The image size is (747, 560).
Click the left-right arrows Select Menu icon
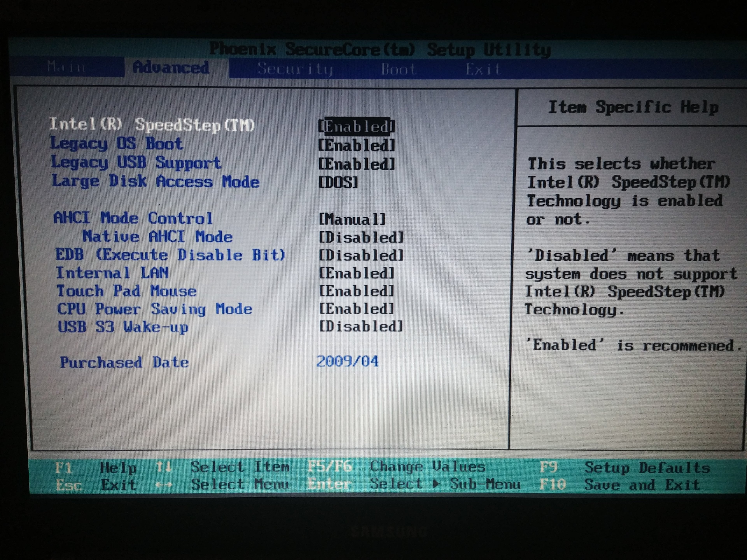[164, 485]
